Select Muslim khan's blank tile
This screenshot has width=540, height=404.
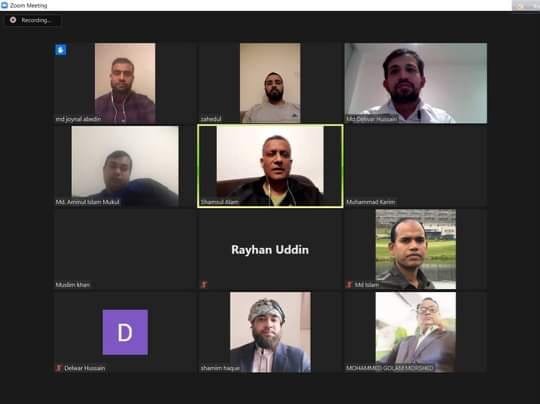point(125,249)
